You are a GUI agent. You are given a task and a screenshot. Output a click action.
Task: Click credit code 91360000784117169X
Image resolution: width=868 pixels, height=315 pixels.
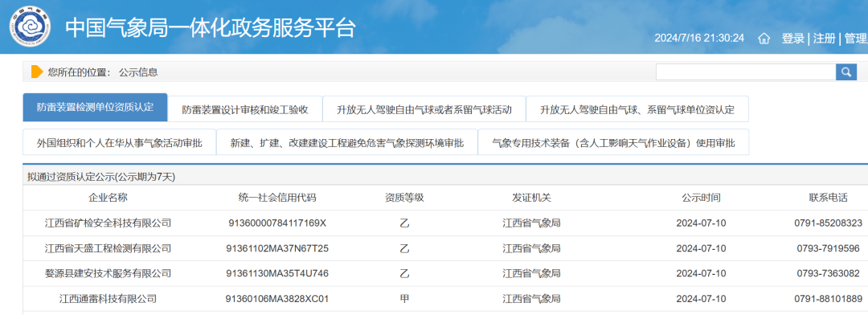coord(277,223)
